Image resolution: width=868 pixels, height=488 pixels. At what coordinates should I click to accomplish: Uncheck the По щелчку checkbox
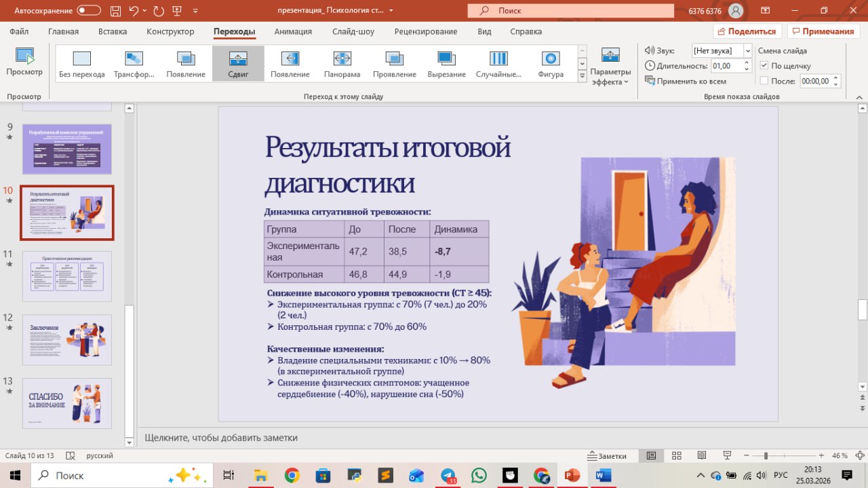coord(764,66)
